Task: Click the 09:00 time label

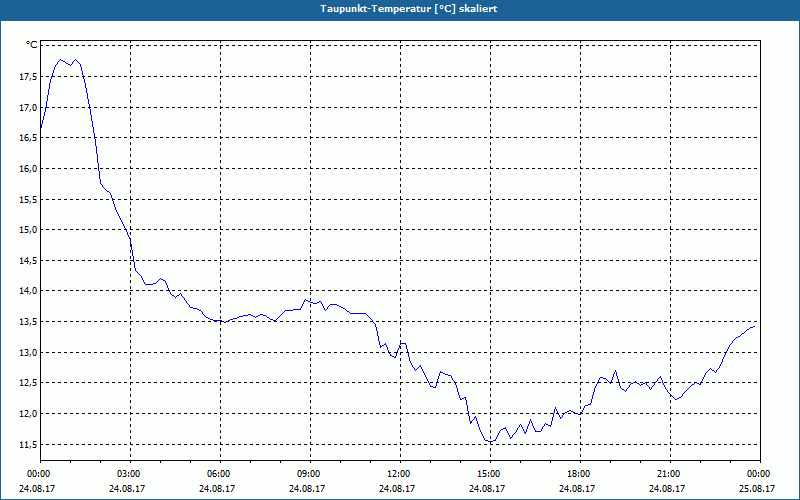Action: click(x=310, y=474)
